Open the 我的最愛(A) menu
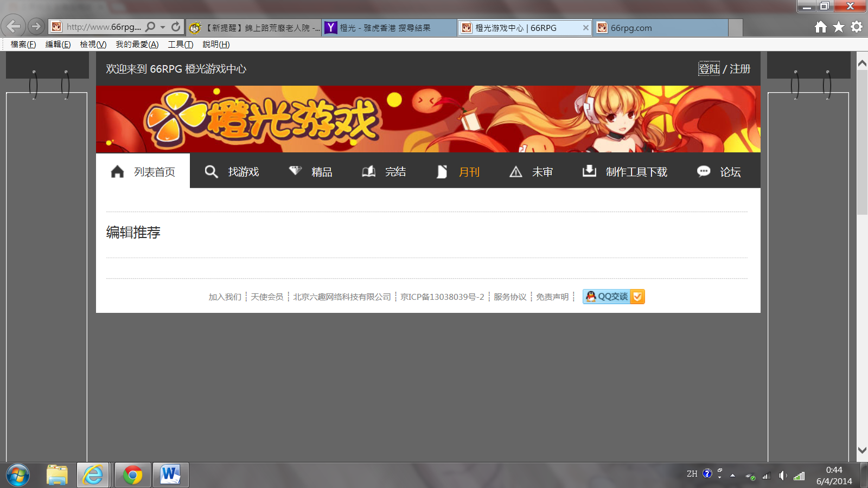The width and height of the screenshot is (868, 488). click(x=137, y=44)
